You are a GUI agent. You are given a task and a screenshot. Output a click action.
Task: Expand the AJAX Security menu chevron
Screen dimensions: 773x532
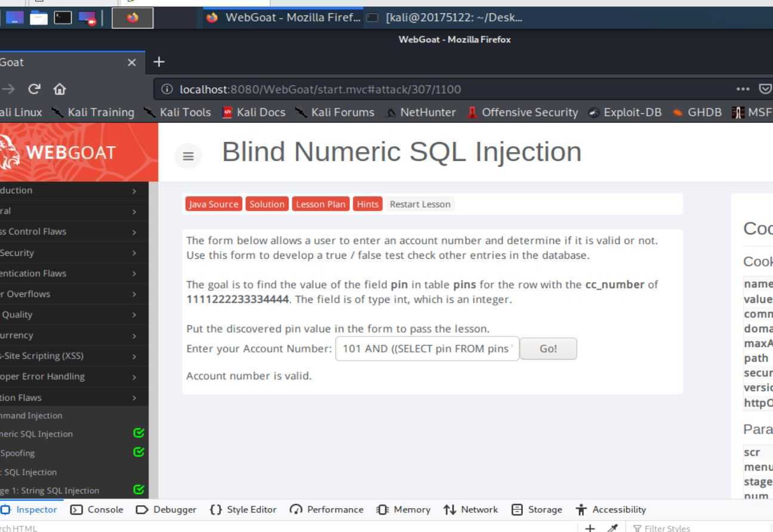click(134, 253)
